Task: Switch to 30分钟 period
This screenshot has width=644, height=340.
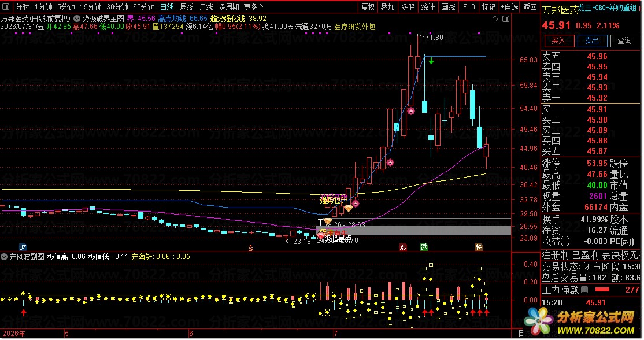Action: [117, 7]
